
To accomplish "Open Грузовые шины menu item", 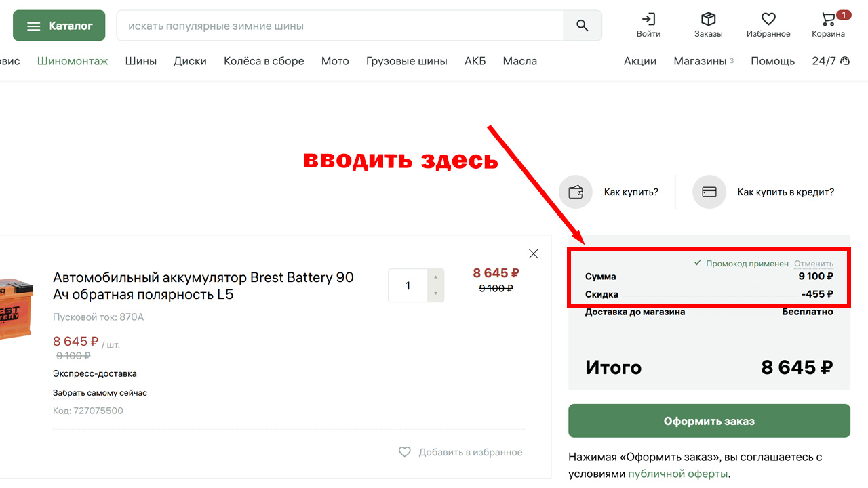I will (407, 61).
